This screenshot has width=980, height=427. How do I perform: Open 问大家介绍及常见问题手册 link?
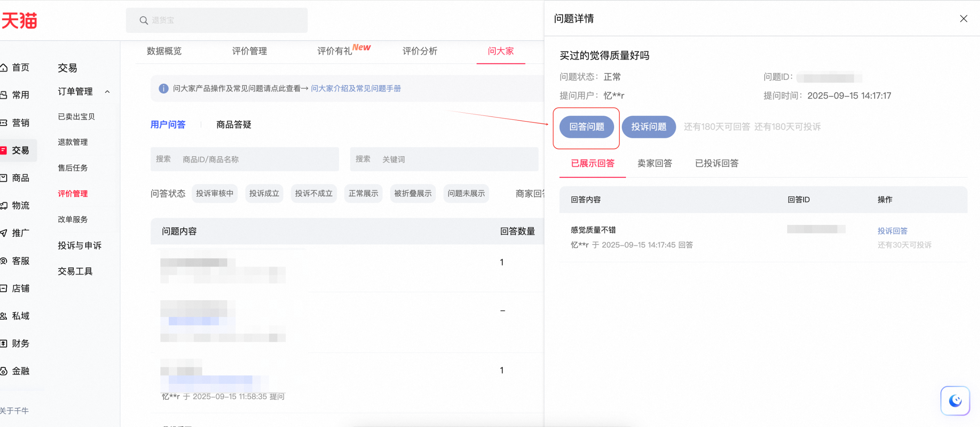(356, 89)
